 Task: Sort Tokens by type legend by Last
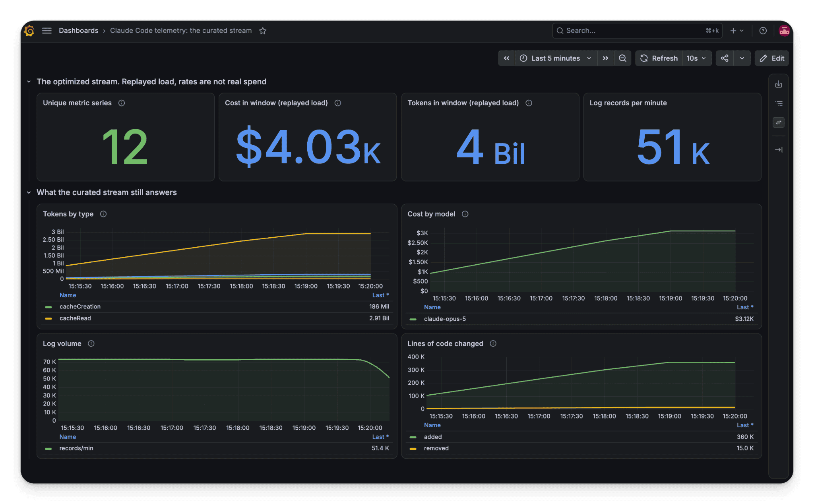pos(380,295)
